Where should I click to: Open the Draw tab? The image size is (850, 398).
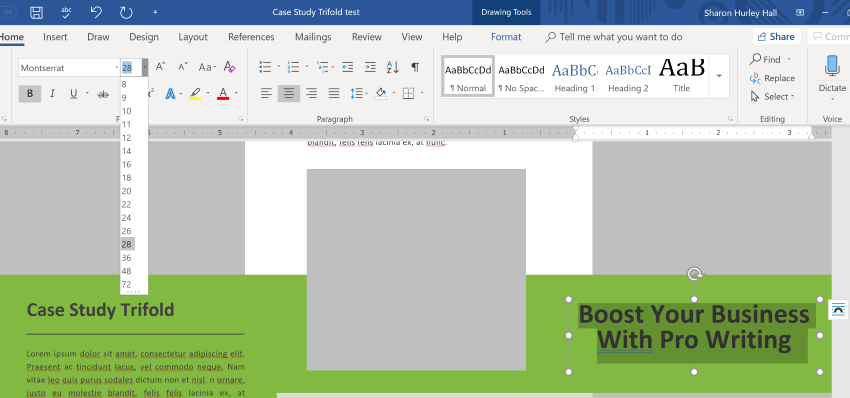pos(98,37)
